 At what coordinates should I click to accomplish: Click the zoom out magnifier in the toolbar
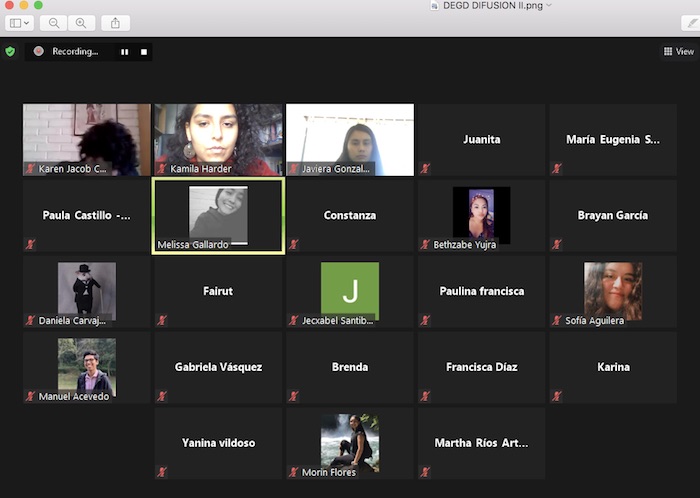pyautogui.click(x=54, y=22)
